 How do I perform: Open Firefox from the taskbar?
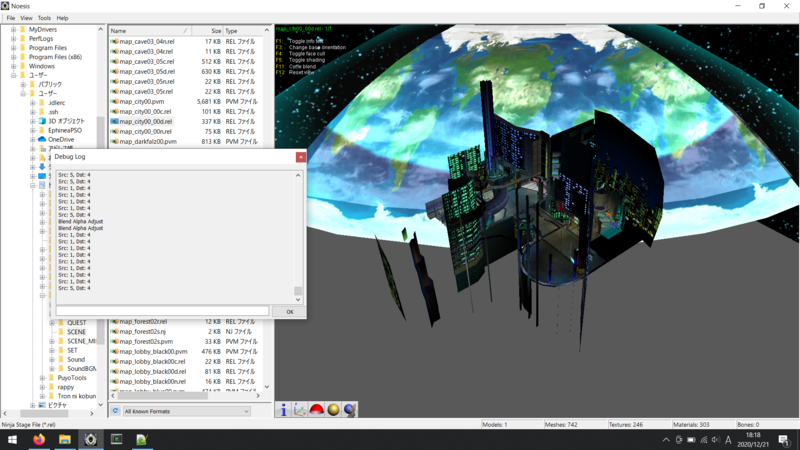pyautogui.click(x=39, y=439)
